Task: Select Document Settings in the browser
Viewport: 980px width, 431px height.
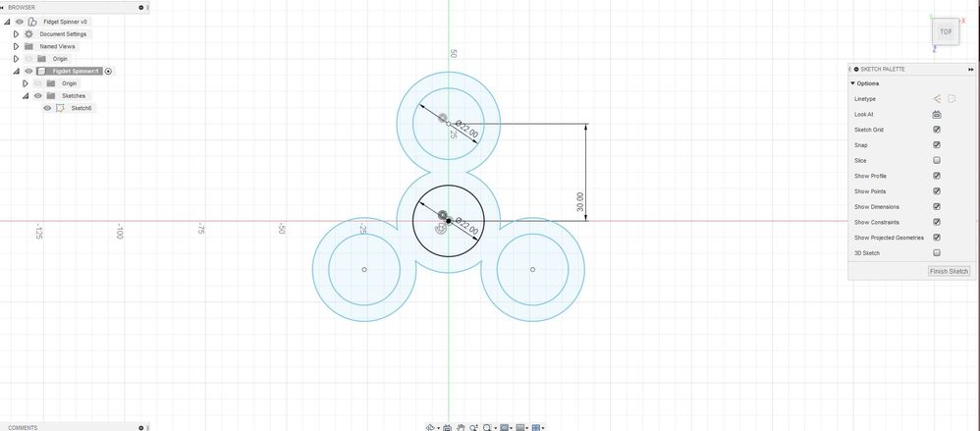Action: coord(63,33)
